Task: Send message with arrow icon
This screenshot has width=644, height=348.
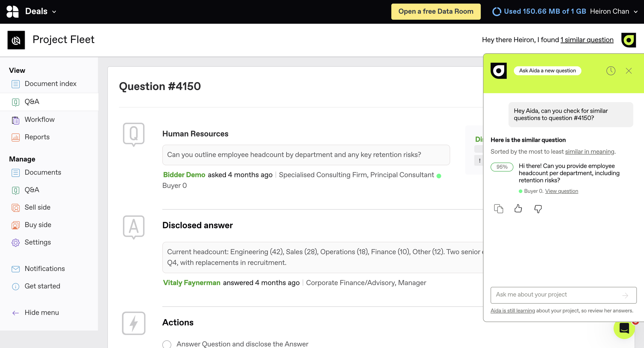Action: click(625, 295)
